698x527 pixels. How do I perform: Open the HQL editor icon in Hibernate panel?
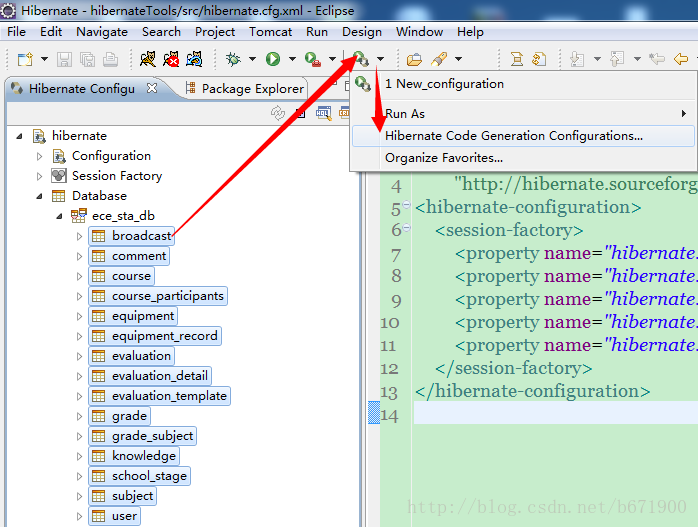324,113
